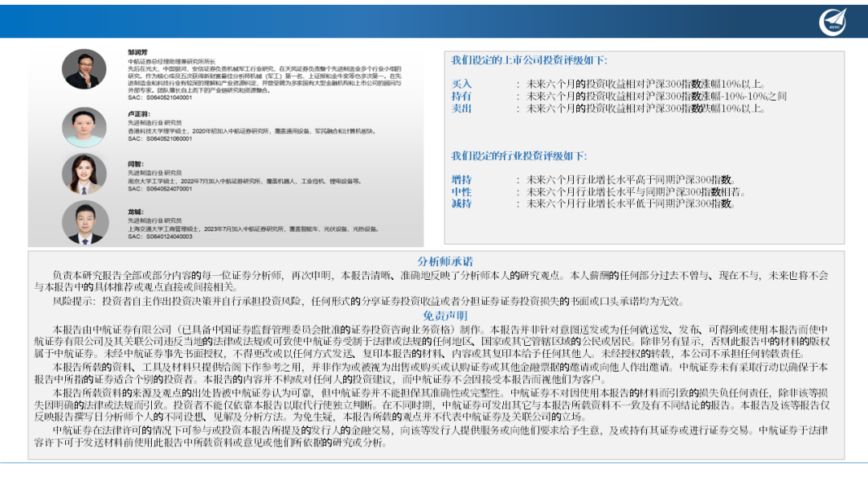Click the 卖出 rating label
The height and width of the screenshot is (489, 868).
coord(461,109)
